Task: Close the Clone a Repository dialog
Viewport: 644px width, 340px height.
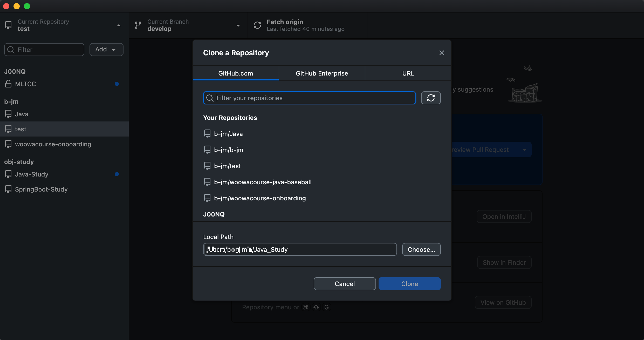Action: coord(442,53)
